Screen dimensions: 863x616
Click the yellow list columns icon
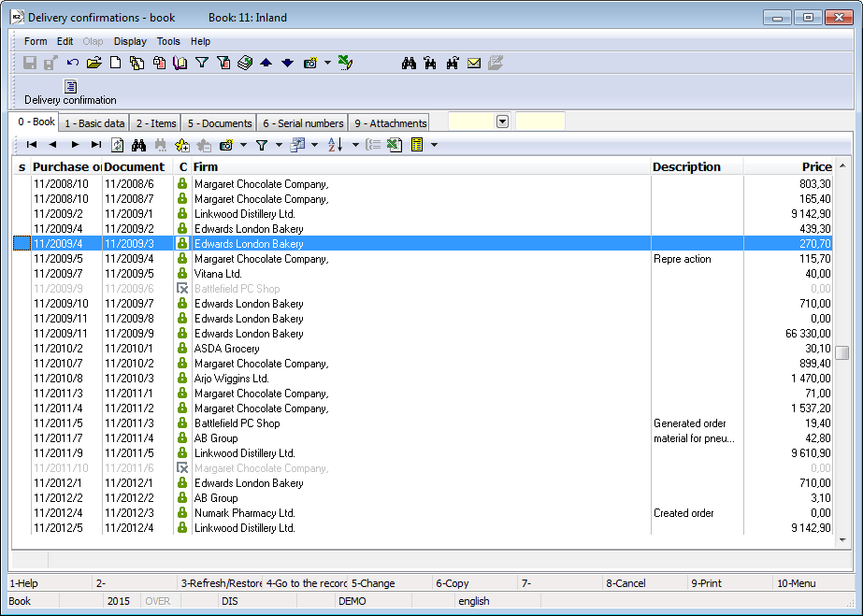pos(417,145)
